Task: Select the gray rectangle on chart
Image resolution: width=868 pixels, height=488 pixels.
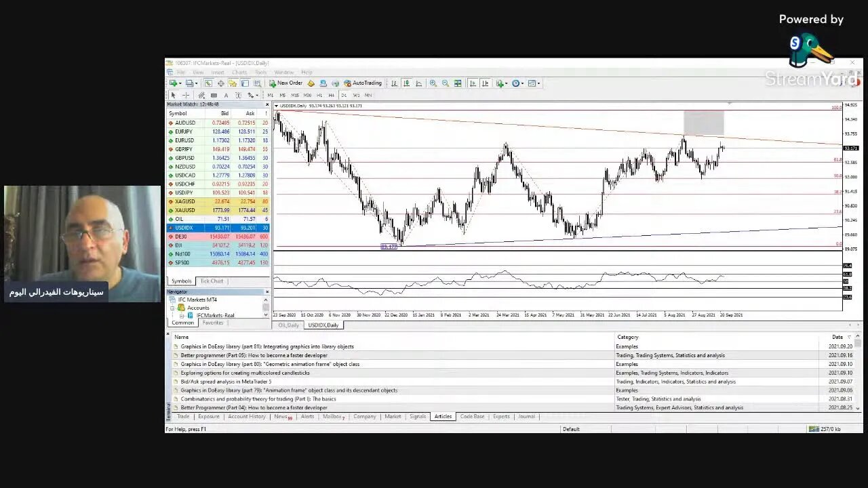Action: pyautogui.click(x=704, y=123)
